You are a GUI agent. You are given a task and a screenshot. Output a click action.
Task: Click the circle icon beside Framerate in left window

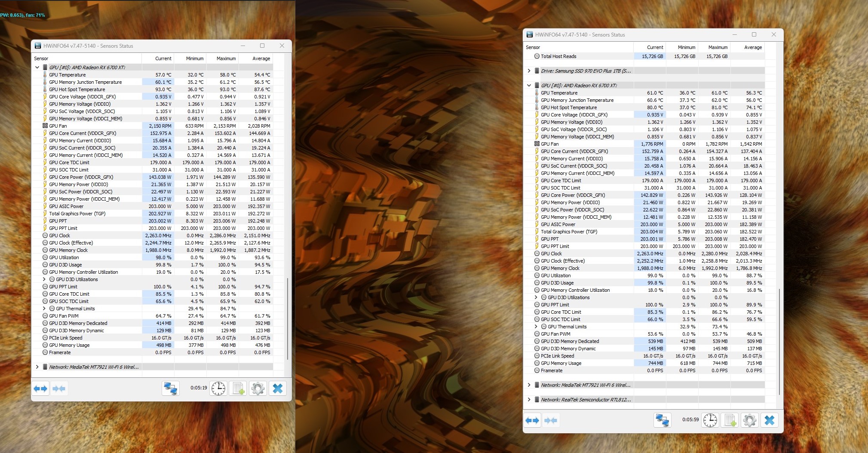pos(45,352)
